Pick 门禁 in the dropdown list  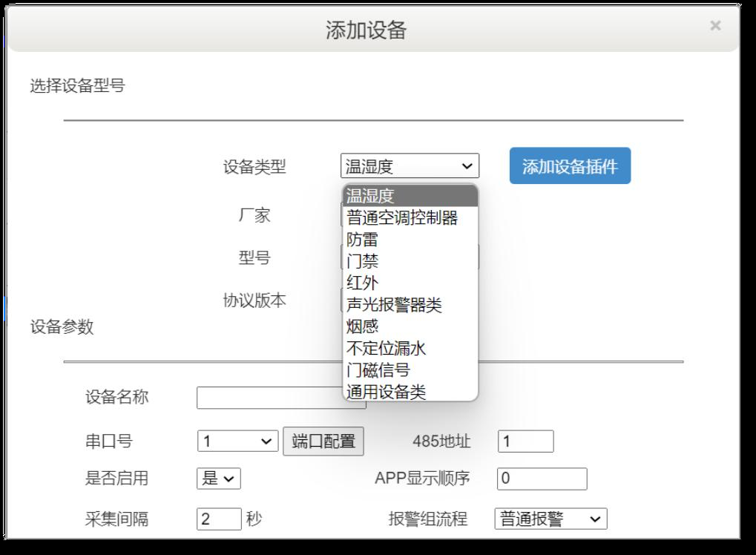[410, 261]
